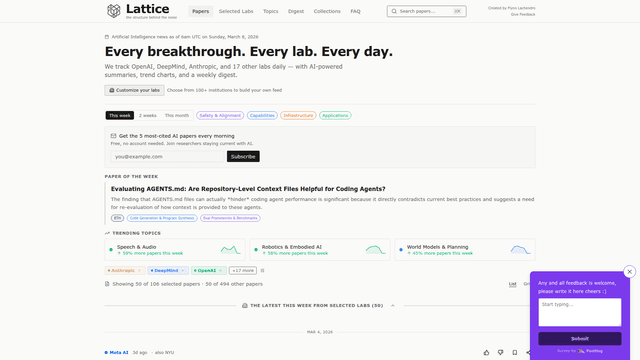
Task: Select the This month time filter
Action: [177, 116]
